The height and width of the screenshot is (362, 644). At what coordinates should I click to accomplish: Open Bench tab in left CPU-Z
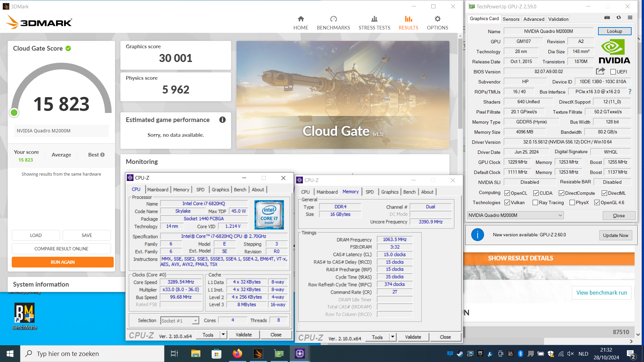click(x=240, y=189)
